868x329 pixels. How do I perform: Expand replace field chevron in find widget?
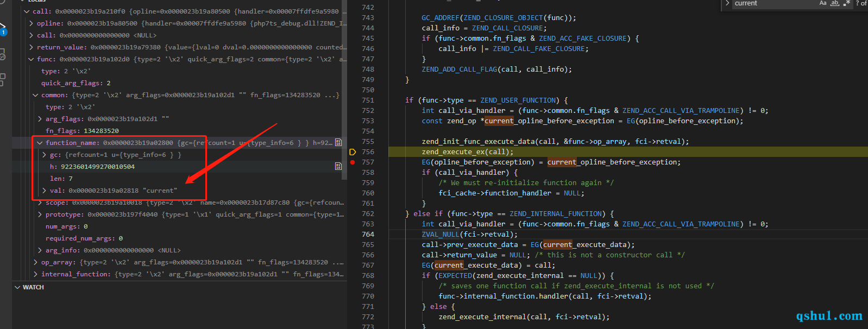tap(727, 3)
